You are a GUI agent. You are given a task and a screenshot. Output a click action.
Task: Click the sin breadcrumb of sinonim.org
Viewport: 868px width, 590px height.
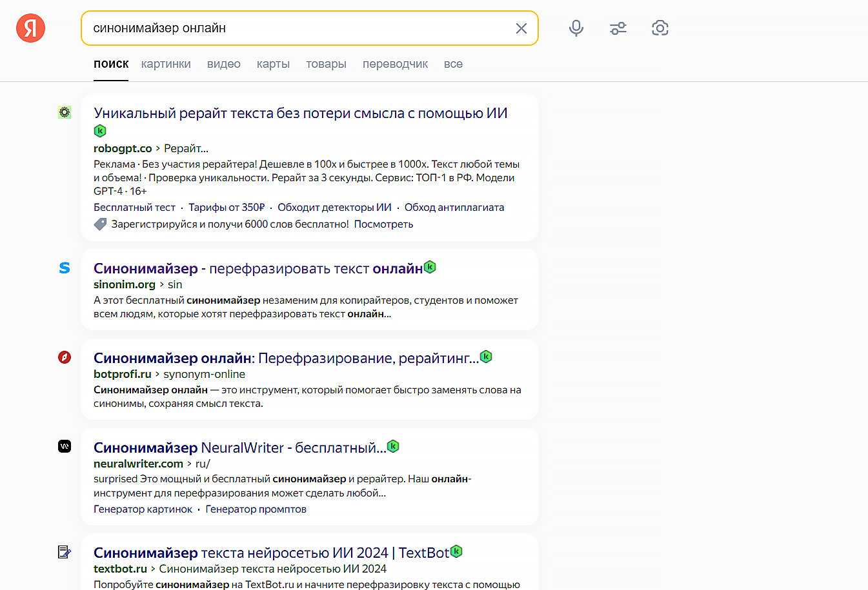pos(175,284)
